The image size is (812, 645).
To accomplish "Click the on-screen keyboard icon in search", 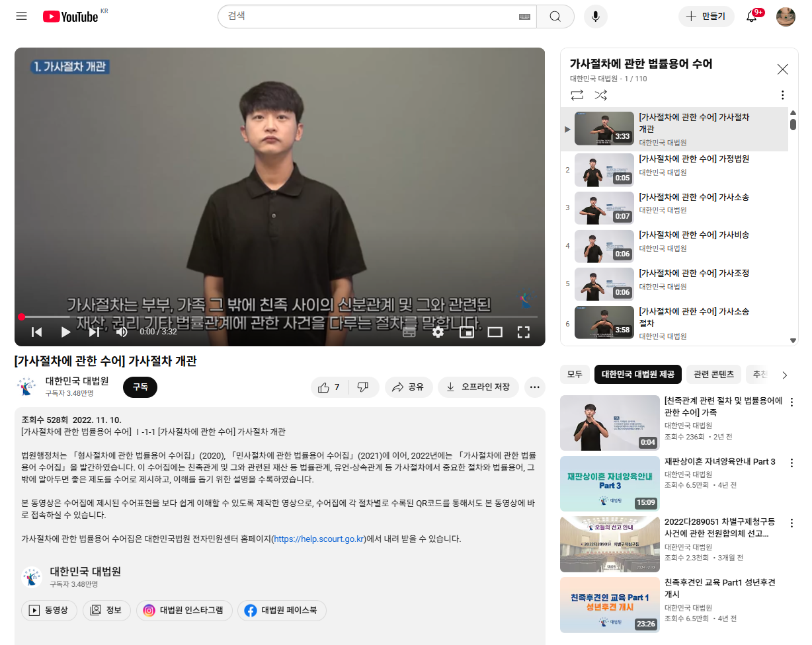I will [x=525, y=17].
